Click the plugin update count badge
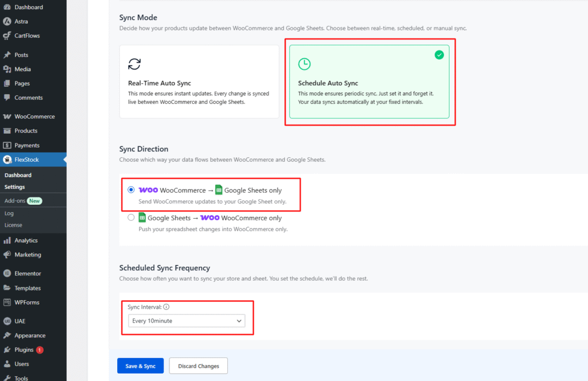Image resolution: width=588 pixels, height=381 pixels. point(40,350)
